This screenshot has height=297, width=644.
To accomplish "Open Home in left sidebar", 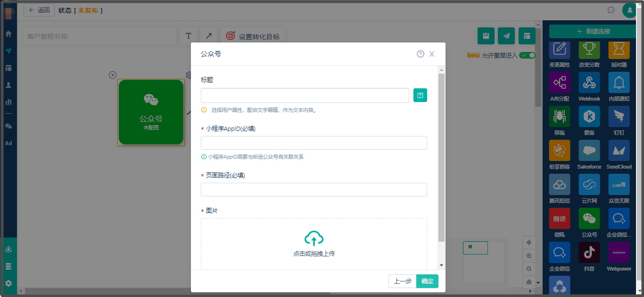I will point(8,34).
